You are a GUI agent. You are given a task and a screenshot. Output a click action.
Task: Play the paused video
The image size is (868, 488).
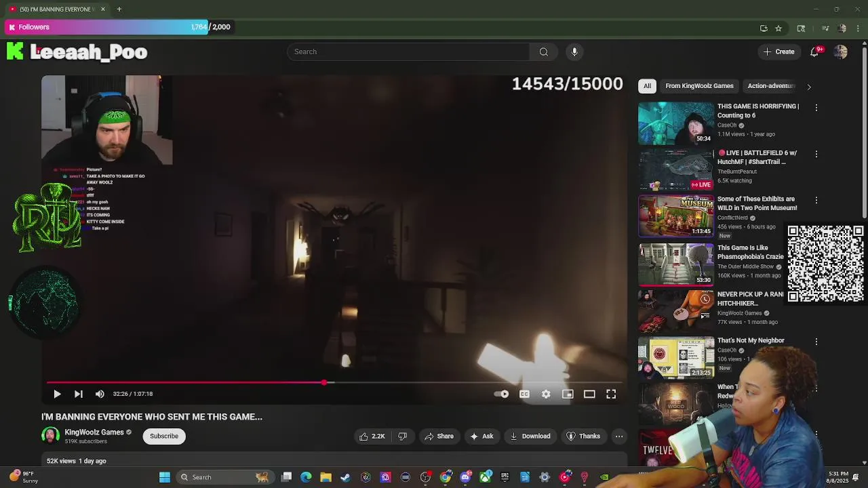pyautogui.click(x=57, y=394)
